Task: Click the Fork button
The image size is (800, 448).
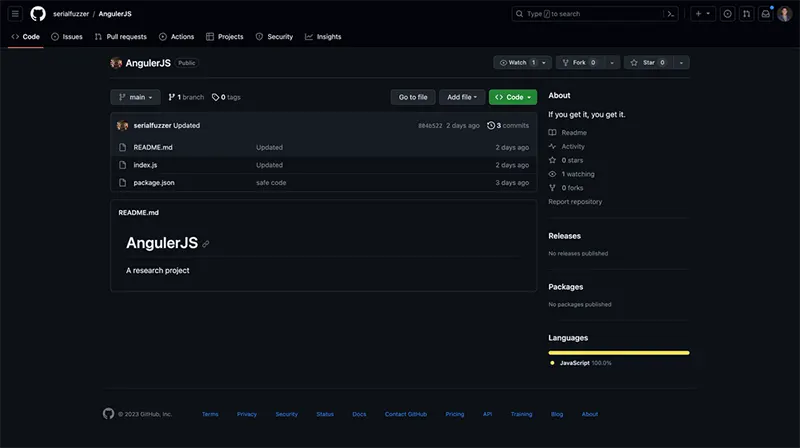Action: tap(580, 63)
